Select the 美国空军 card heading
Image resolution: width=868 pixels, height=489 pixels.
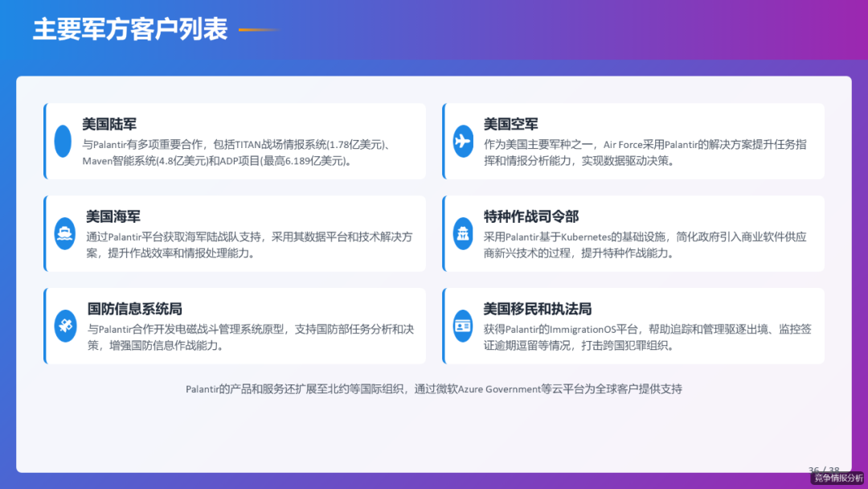[510, 124]
